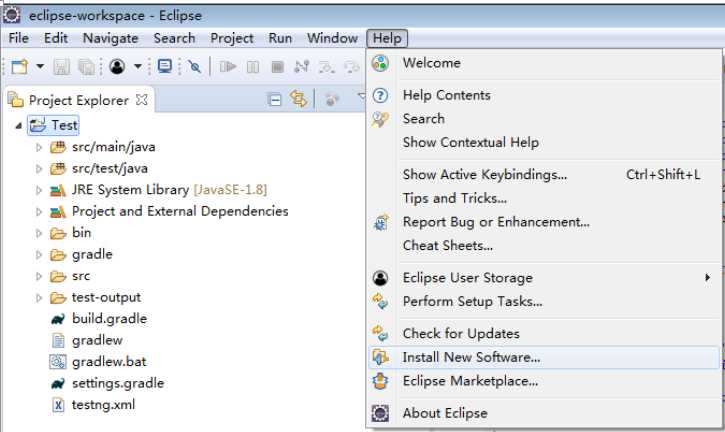725x432 pixels.
Task: Expand the src/main/java folder
Action: pyautogui.click(x=39, y=147)
